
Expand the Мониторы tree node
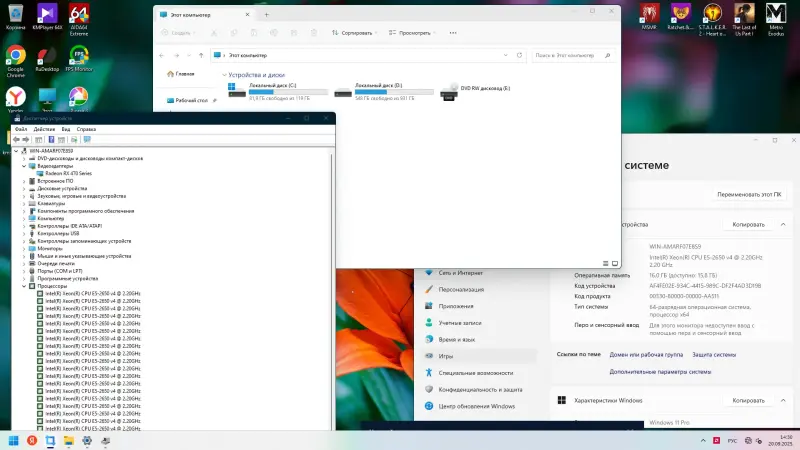(x=24, y=248)
